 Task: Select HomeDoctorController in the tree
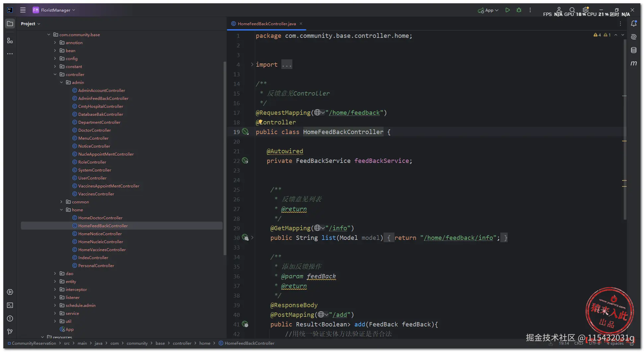[x=100, y=218]
